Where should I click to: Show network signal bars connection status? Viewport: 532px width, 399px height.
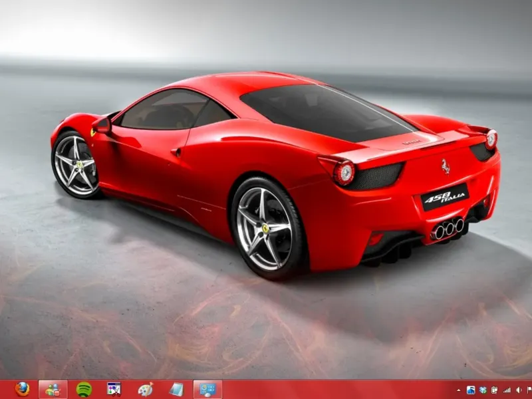[x=507, y=390]
